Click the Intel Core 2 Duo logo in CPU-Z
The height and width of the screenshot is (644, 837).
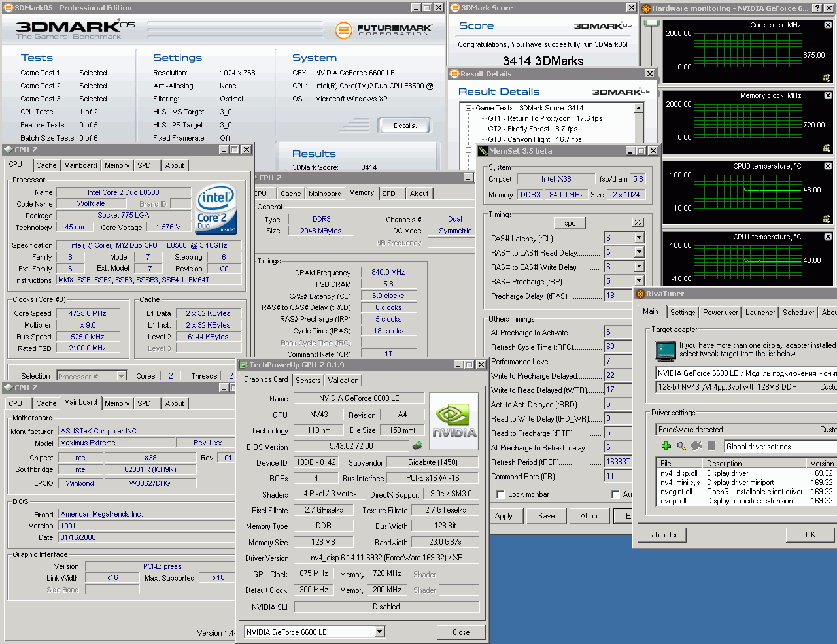coord(216,210)
